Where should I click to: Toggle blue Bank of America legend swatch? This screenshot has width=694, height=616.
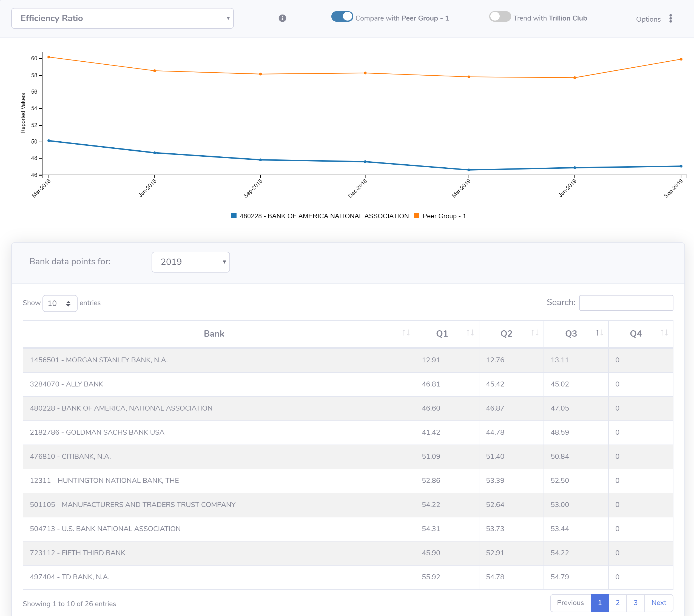pyautogui.click(x=234, y=216)
